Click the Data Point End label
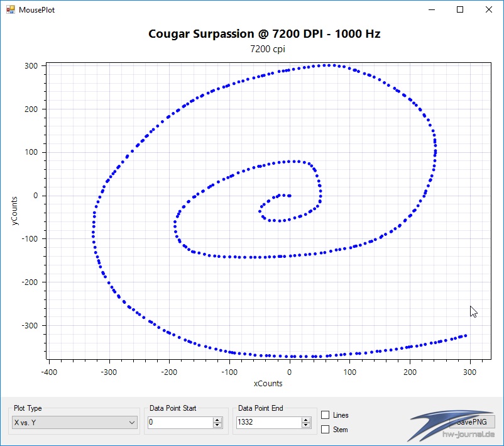Screen dimensions: 504x446 pyautogui.click(x=261, y=408)
